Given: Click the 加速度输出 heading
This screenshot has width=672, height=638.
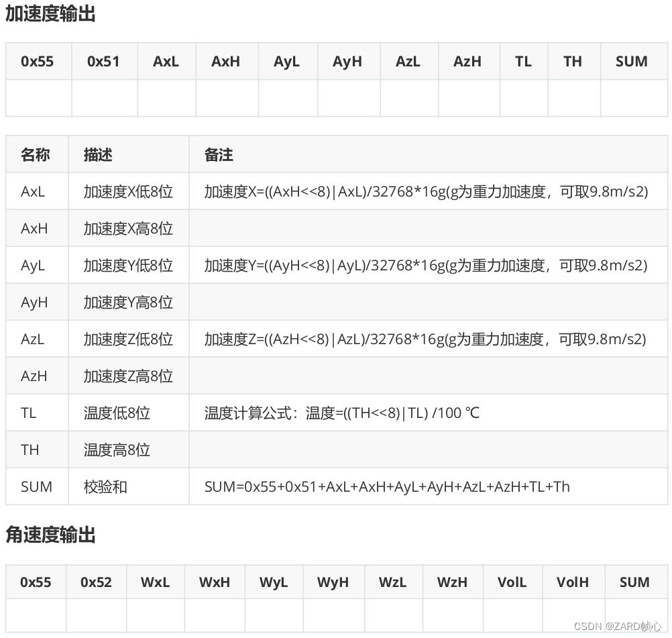Looking at the screenshot, I should click(50, 13).
